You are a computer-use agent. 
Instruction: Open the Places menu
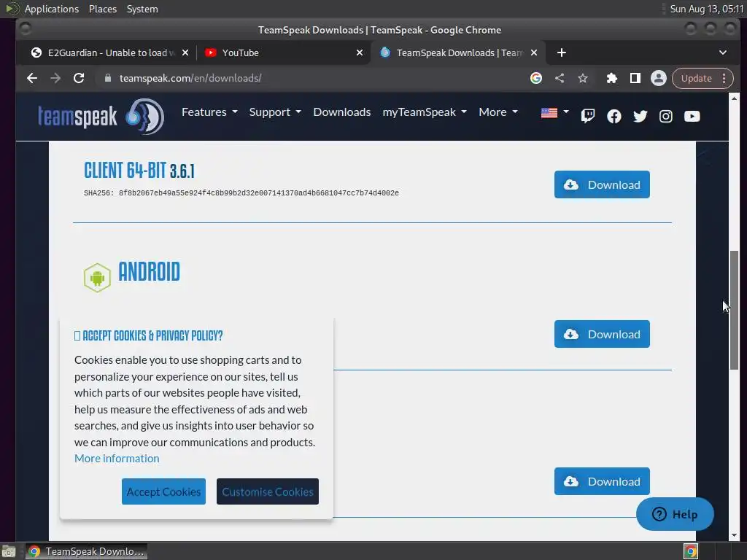point(102,9)
